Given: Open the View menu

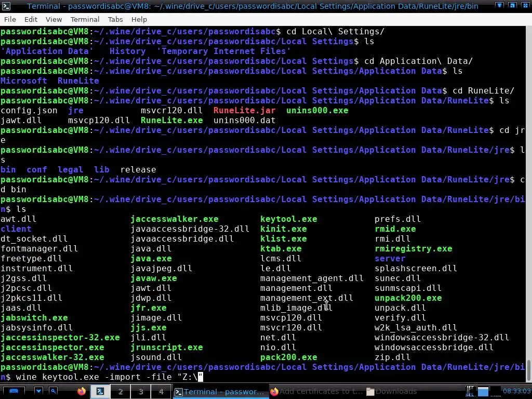Looking at the screenshot, I should [x=54, y=19].
